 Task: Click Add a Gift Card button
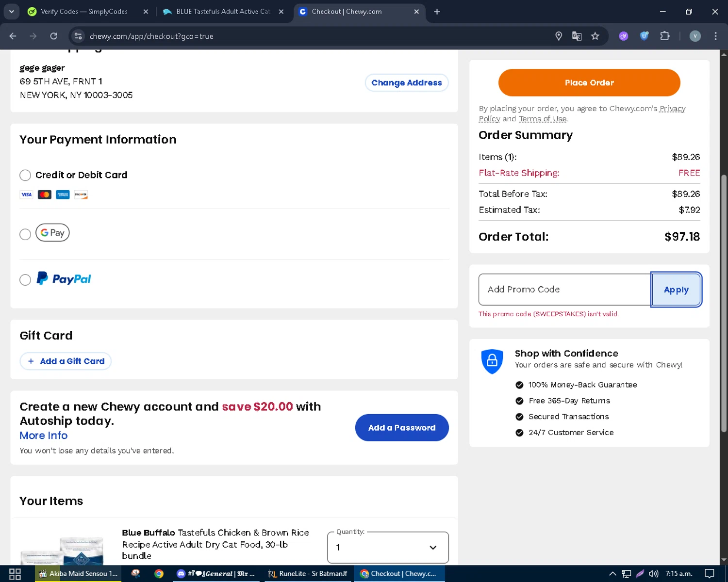click(x=66, y=361)
